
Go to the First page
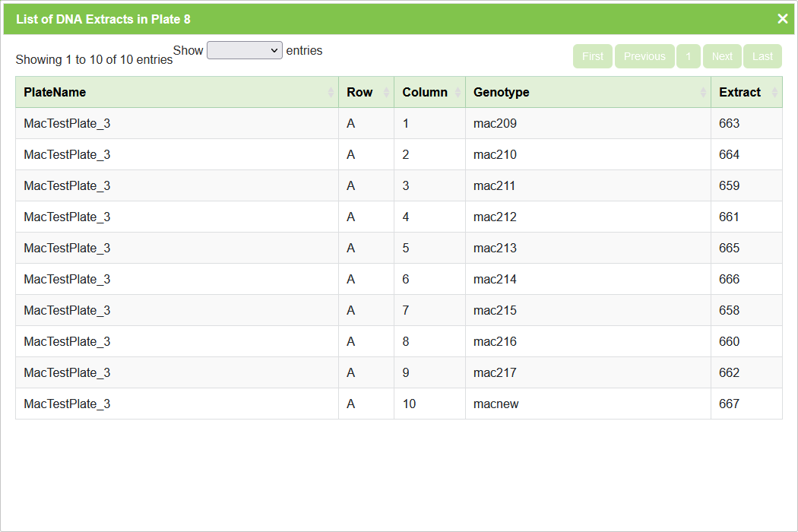(x=593, y=56)
